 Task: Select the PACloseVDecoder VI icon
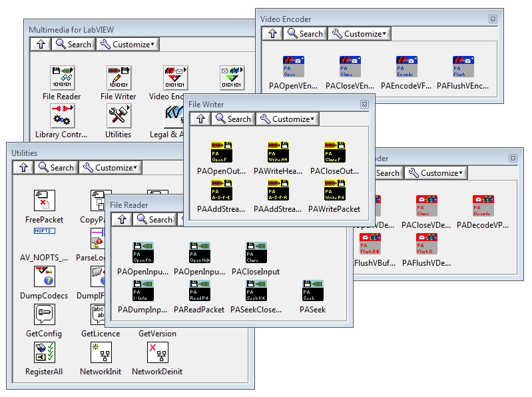click(x=427, y=206)
